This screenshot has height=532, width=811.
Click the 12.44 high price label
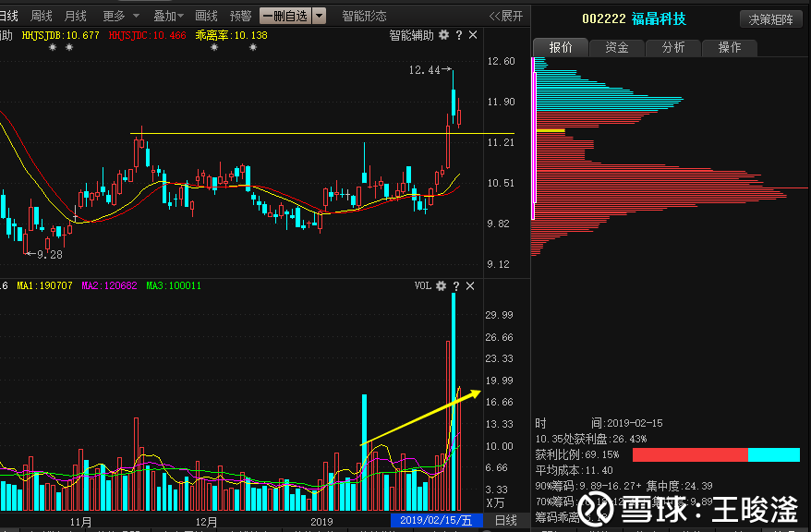coord(425,70)
